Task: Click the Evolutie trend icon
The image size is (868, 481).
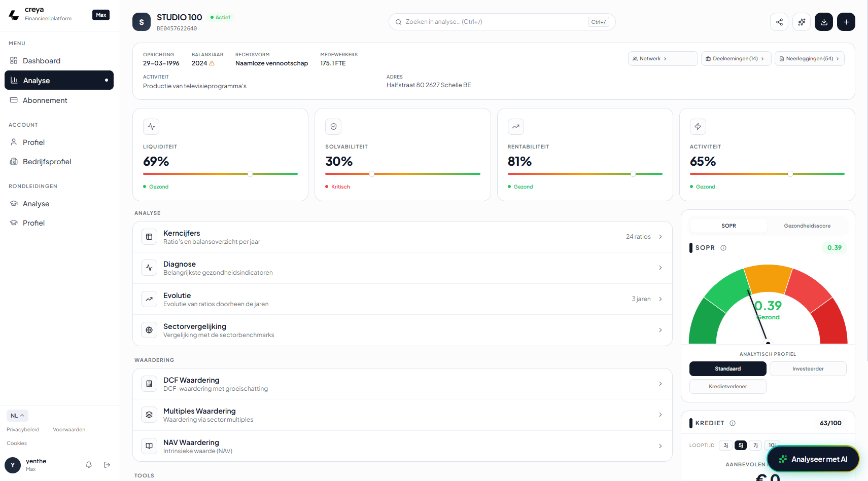Action: (x=149, y=299)
